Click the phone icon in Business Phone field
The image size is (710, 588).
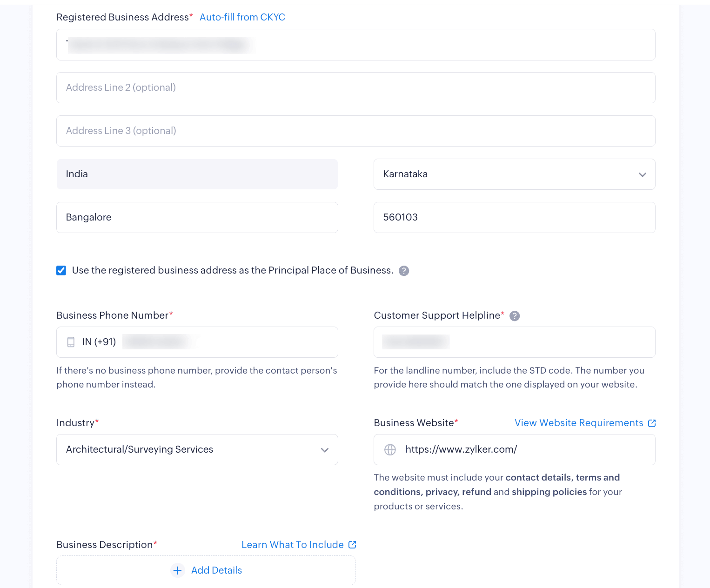[71, 342]
